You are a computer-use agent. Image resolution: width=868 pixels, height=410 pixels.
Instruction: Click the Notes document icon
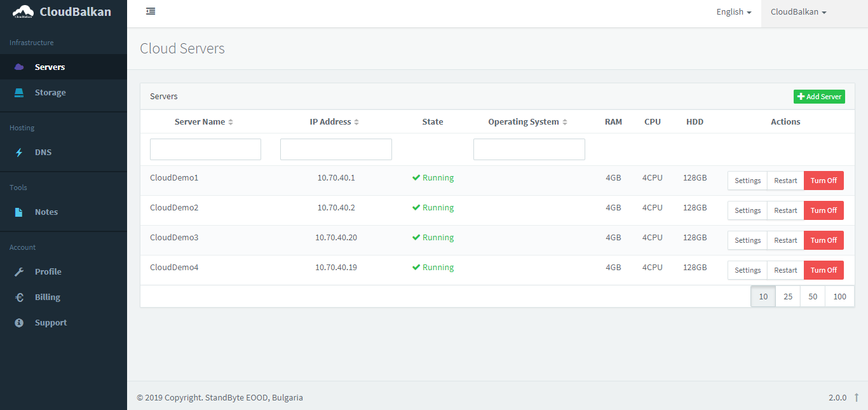[x=19, y=212]
